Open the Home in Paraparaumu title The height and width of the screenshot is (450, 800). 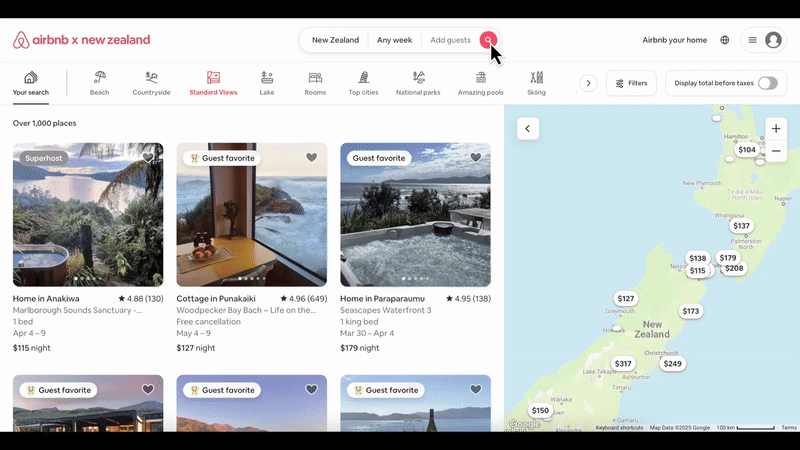(382, 299)
